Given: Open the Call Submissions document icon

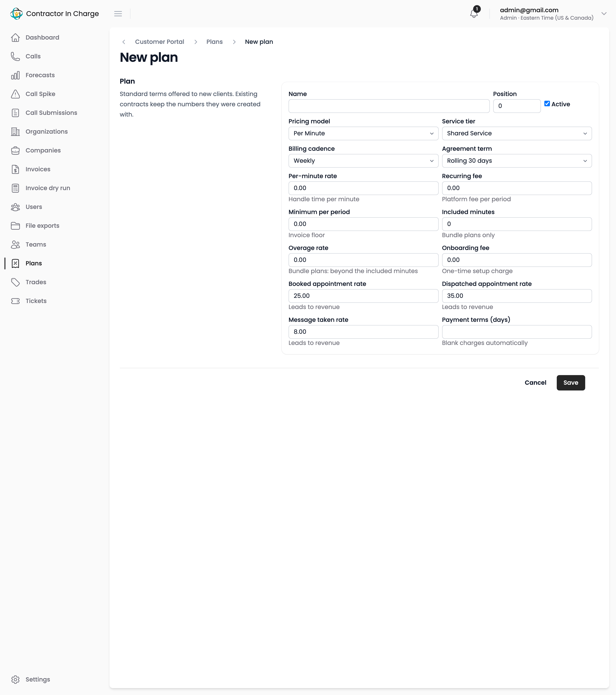Looking at the screenshot, I should pyautogui.click(x=15, y=113).
